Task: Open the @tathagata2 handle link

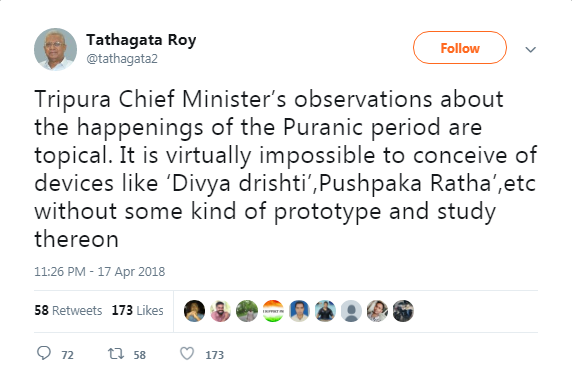Action: pos(122,59)
